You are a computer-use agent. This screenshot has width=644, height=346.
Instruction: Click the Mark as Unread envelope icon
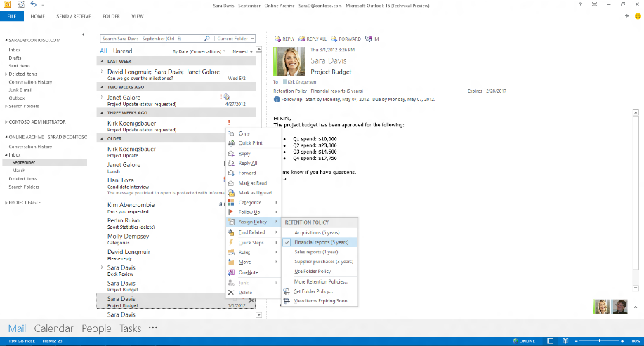[x=231, y=192]
